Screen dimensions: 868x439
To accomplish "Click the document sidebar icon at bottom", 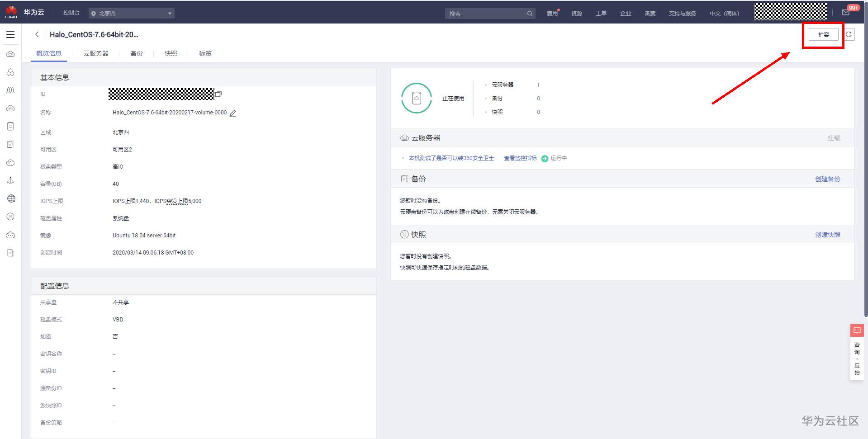I will coord(10,253).
